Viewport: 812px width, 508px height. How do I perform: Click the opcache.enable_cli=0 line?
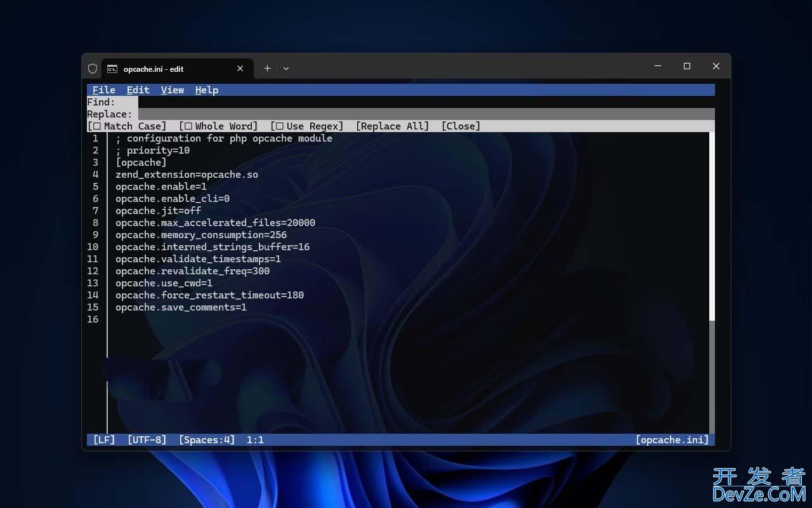173,199
